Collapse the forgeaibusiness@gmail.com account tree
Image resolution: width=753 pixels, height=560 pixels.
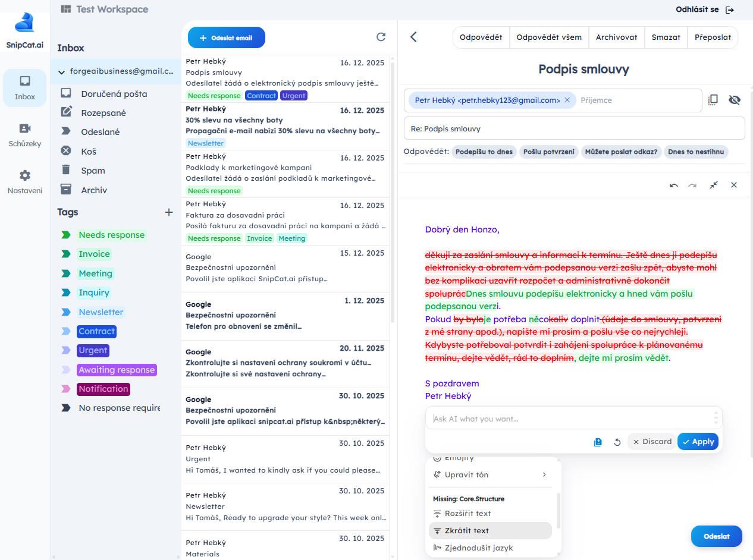coord(61,72)
